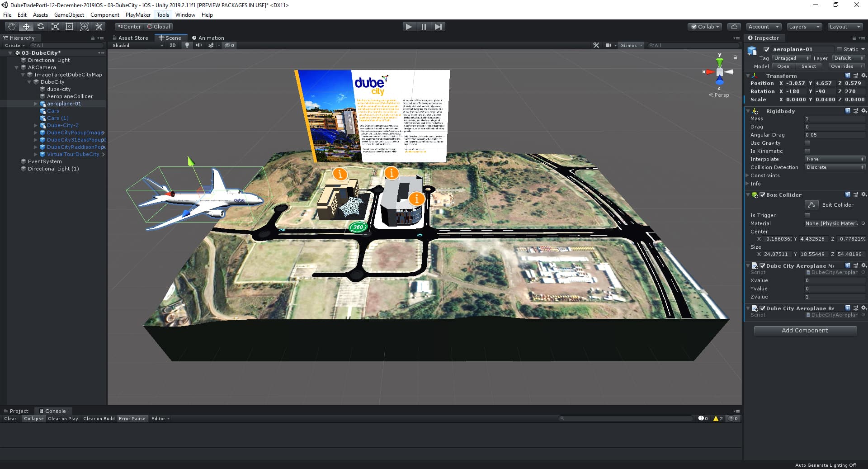Select the Rect Transform tool
This screenshot has width=868, height=469.
coord(70,27)
